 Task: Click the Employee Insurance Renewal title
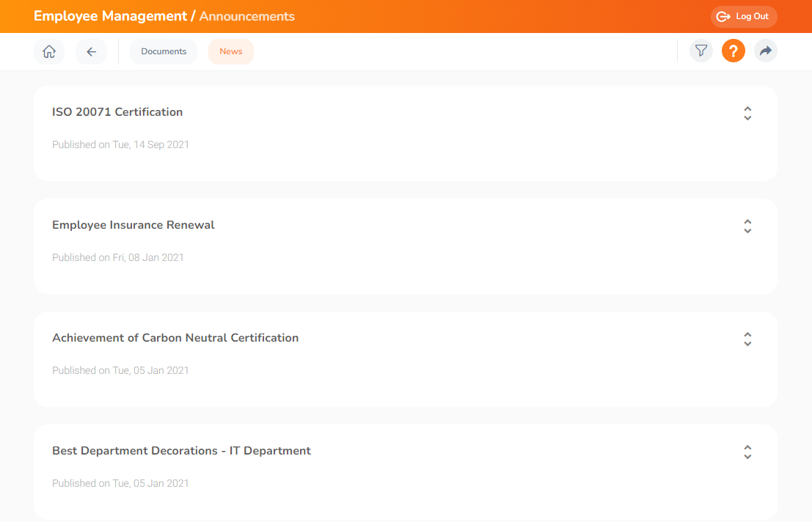[x=133, y=224]
